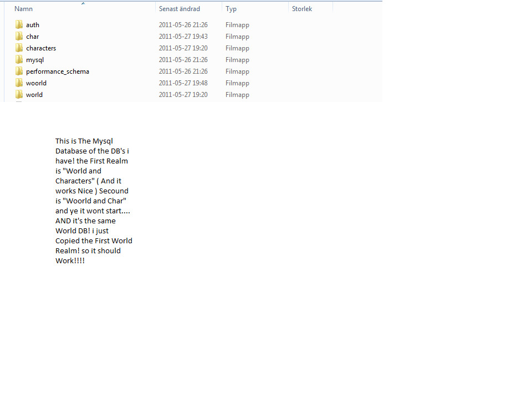This screenshot has height=399, width=532.
Task: Click the woorld folder name
Action: (37, 83)
